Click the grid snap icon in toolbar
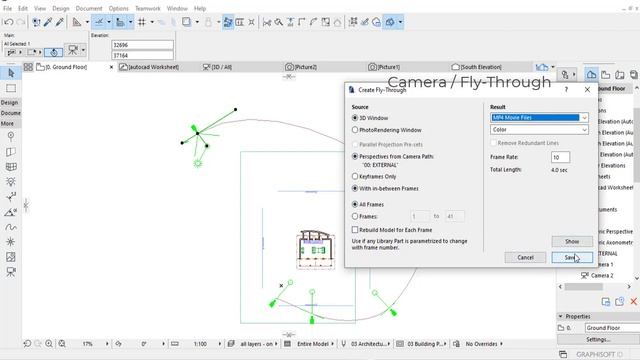This screenshot has width=640, height=360. [142, 22]
